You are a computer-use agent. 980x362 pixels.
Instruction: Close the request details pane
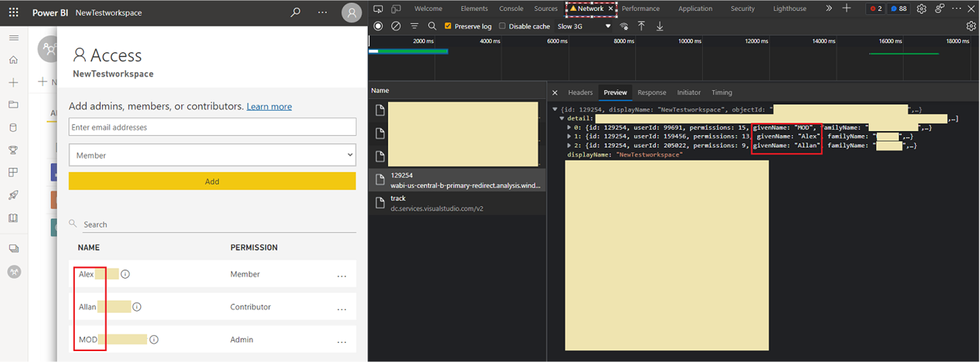pos(555,93)
